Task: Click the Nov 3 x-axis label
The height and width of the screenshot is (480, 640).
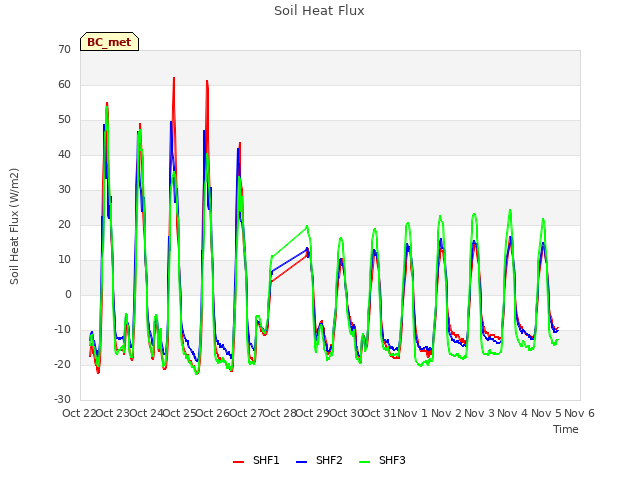Action: (x=480, y=413)
